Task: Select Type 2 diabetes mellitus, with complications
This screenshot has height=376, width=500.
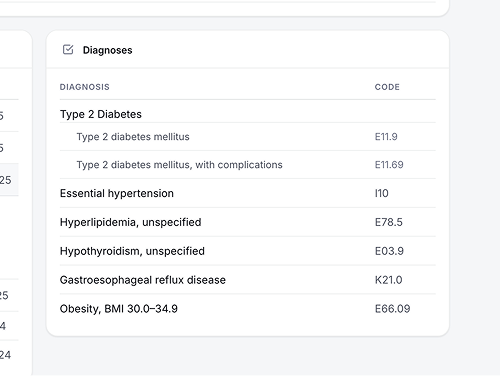Action: pyautogui.click(x=248, y=165)
